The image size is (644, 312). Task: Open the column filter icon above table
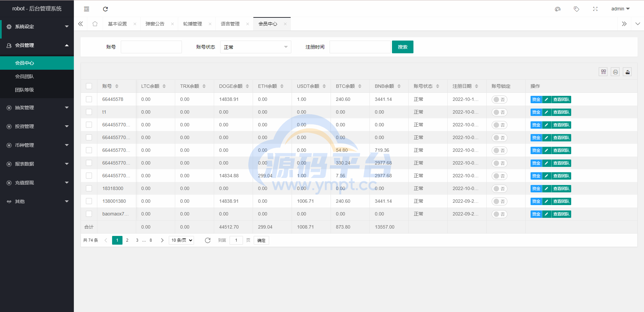(x=603, y=72)
